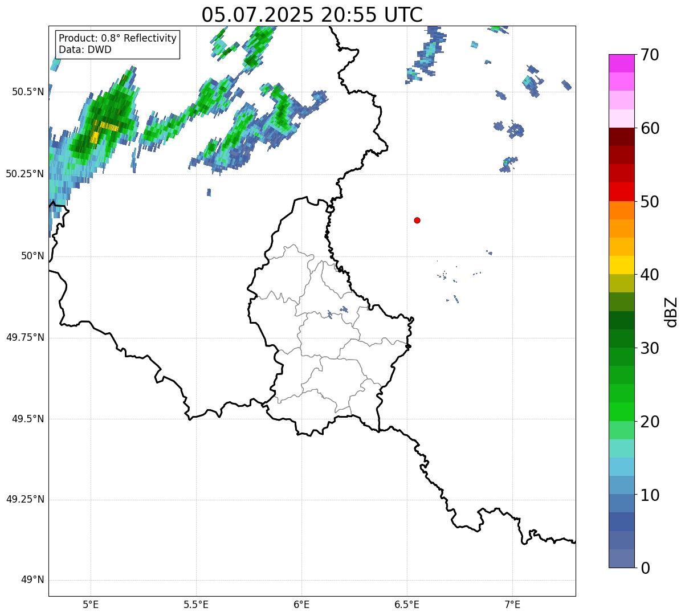Click the 49.5°N latitude label

coord(28,419)
